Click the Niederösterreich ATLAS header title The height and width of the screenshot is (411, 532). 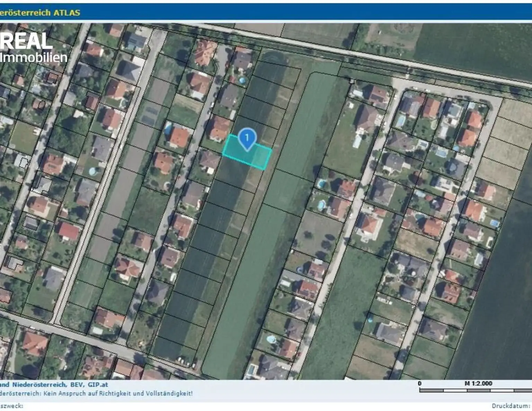40,13
